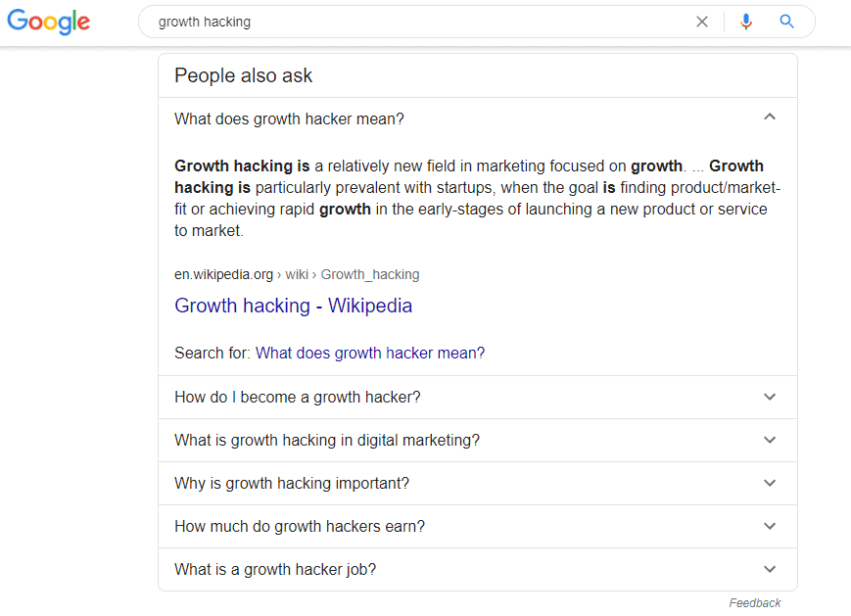
Task: Clear the search box with the X icon
Action: tap(701, 22)
